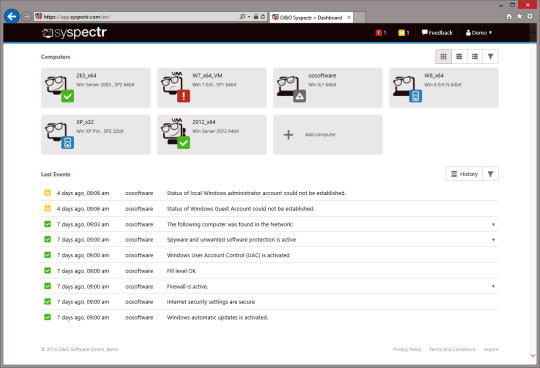Open the Terms and Conditions footer link
540x368 pixels.
coord(452,349)
